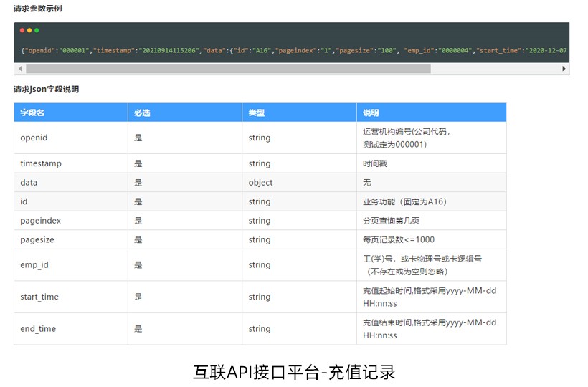Image resolution: width=588 pixels, height=387 pixels.
Task: Click the red dot in code block header
Action: click(22, 30)
